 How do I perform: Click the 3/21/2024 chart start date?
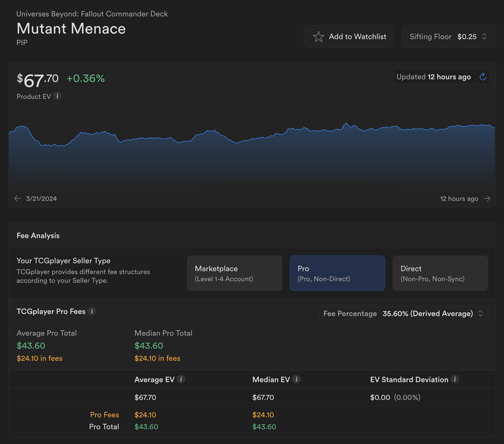pos(42,199)
